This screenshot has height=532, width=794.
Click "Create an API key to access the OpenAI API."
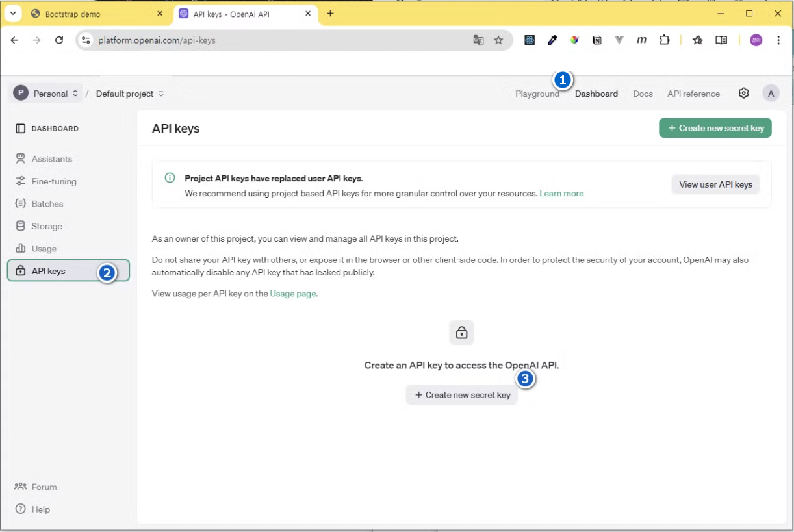tap(462, 365)
